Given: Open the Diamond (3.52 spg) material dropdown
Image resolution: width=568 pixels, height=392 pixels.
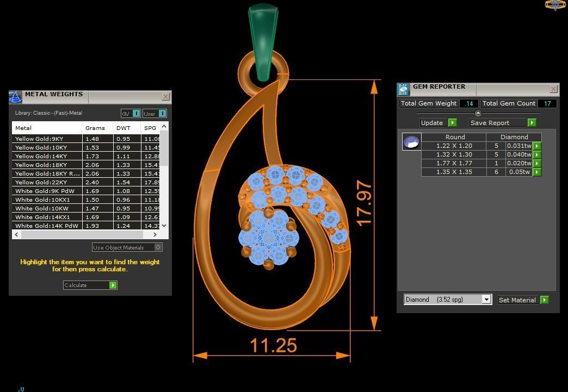Looking at the screenshot, I should tap(486, 300).
